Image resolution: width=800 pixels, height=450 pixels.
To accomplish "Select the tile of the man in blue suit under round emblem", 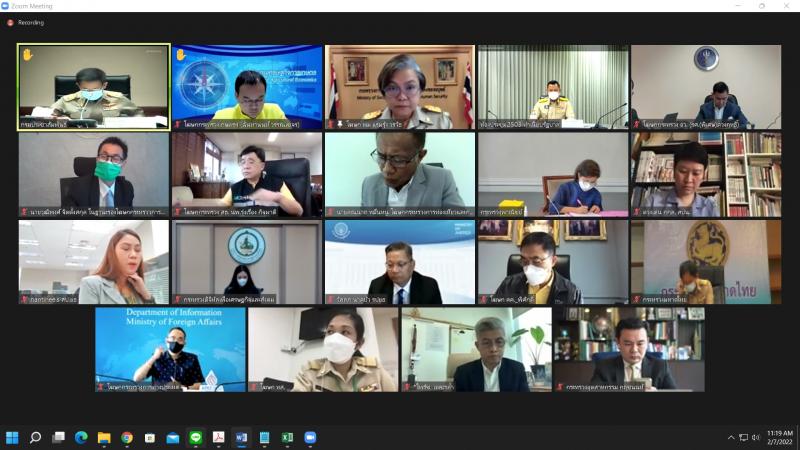I will [706, 87].
